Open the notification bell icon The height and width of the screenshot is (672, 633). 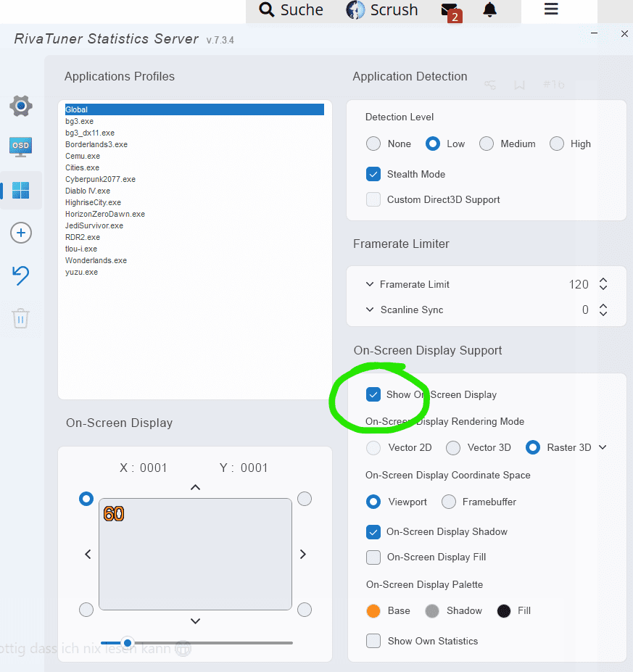pos(490,9)
